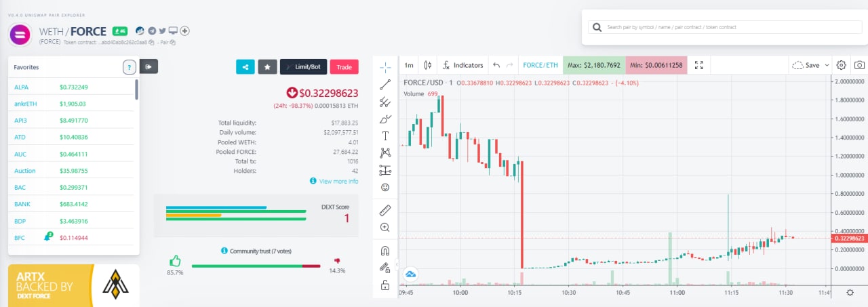Collapse the Favorites sidebar panel

click(x=149, y=66)
